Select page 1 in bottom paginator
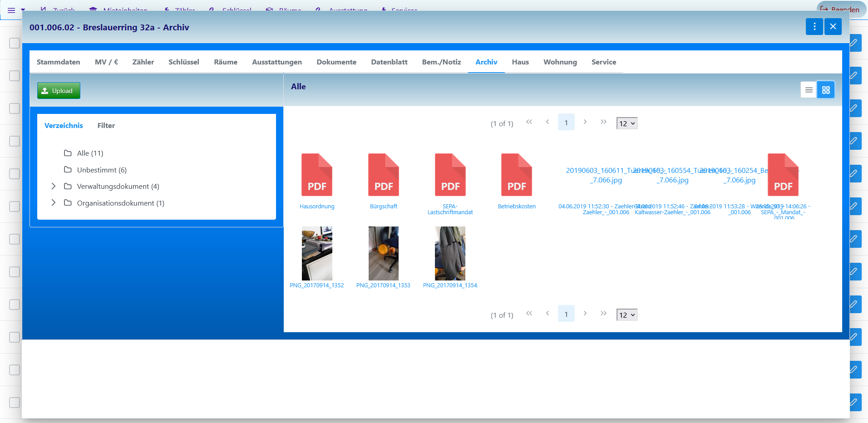Image resolution: width=868 pixels, height=423 pixels. pos(566,314)
